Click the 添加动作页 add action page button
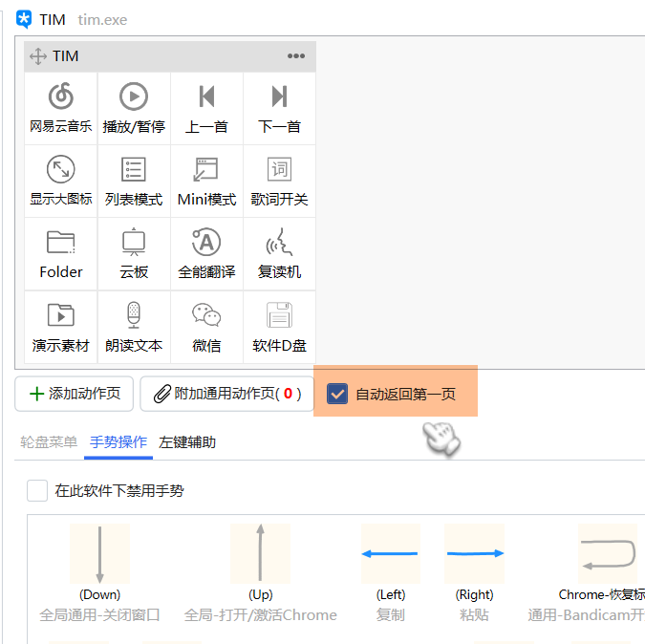Viewport: 645px width, 644px height. tap(74, 394)
